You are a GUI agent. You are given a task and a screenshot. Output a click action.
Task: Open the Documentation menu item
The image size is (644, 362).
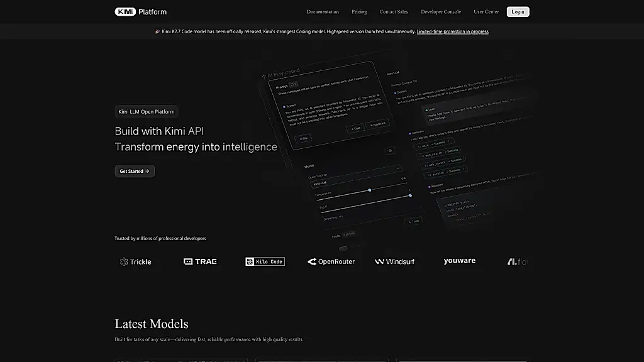pyautogui.click(x=323, y=12)
